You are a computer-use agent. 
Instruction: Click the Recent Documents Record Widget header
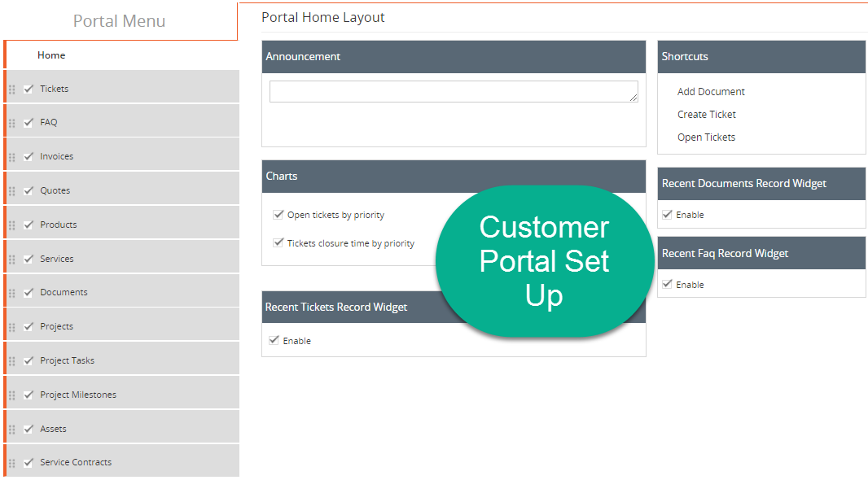pos(761,184)
